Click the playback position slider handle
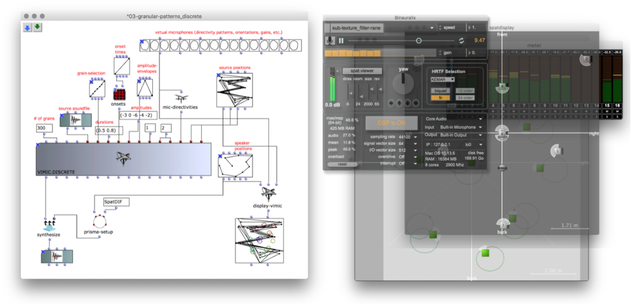 click(419, 41)
